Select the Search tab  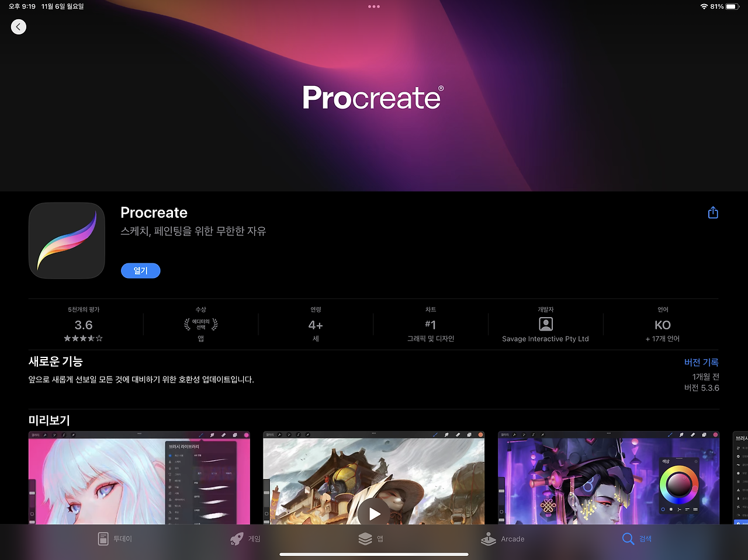click(637, 538)
